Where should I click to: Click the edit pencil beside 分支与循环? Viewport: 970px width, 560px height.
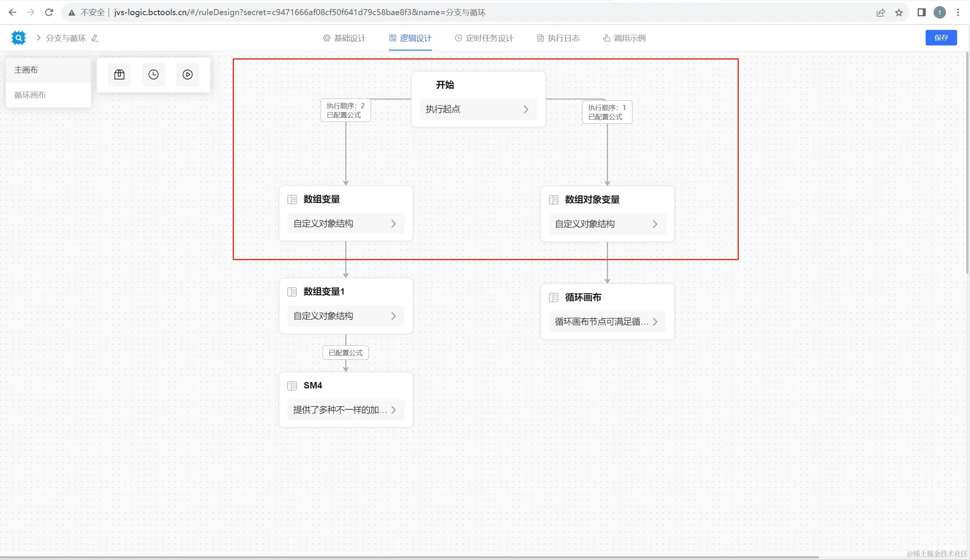95,38
